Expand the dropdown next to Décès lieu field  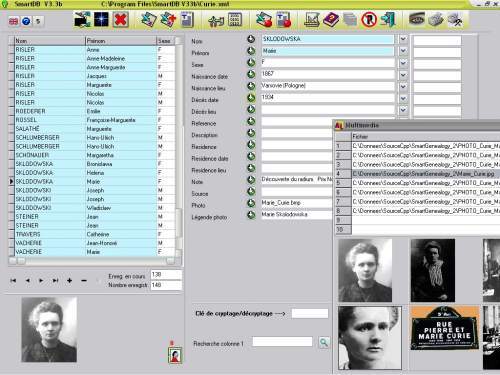coord(403,110)
